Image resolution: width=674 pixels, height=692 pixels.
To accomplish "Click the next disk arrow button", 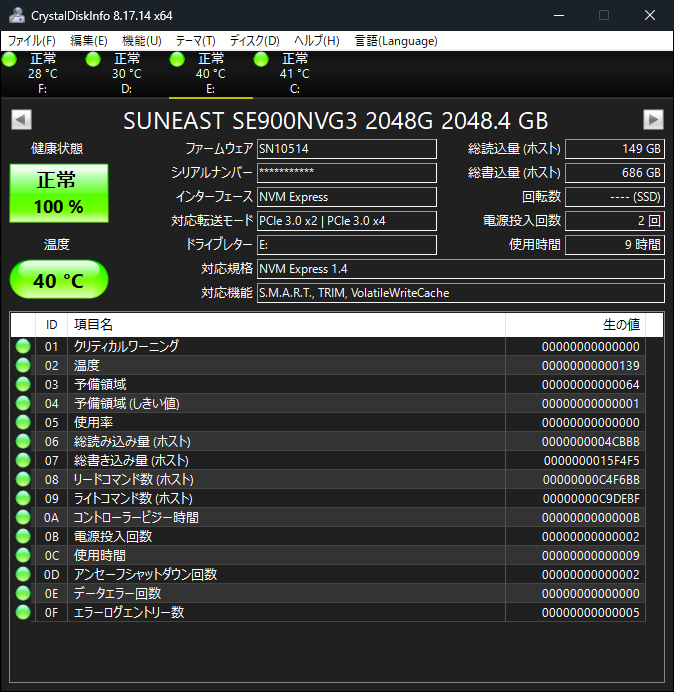I will 653,120.
